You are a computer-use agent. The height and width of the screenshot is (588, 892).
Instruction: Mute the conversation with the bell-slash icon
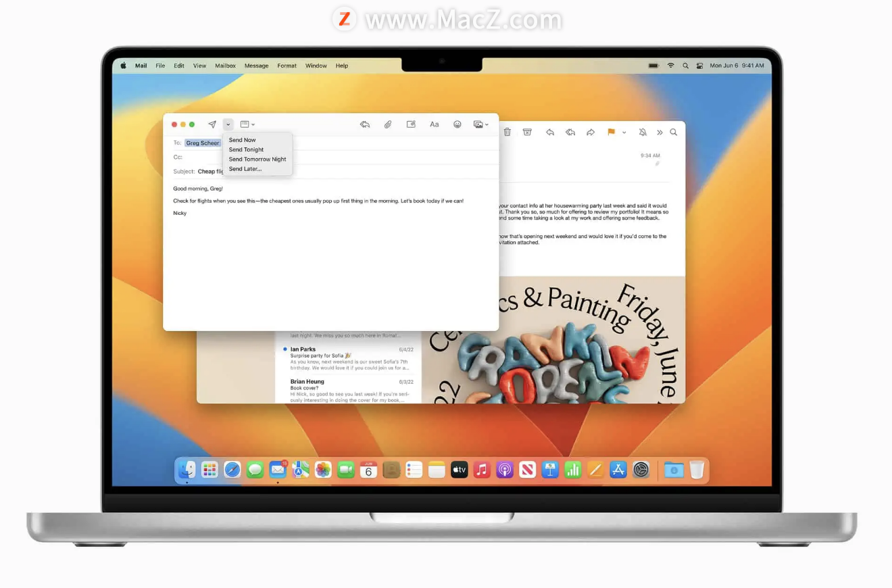pos(643,132)
